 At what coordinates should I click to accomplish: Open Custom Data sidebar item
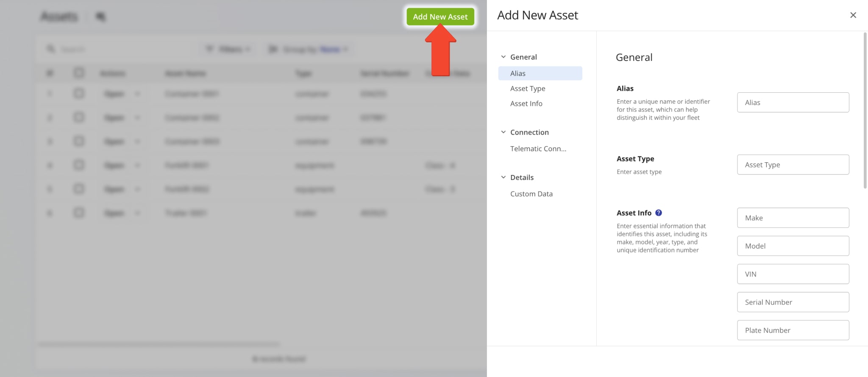(x=531, y=194)
